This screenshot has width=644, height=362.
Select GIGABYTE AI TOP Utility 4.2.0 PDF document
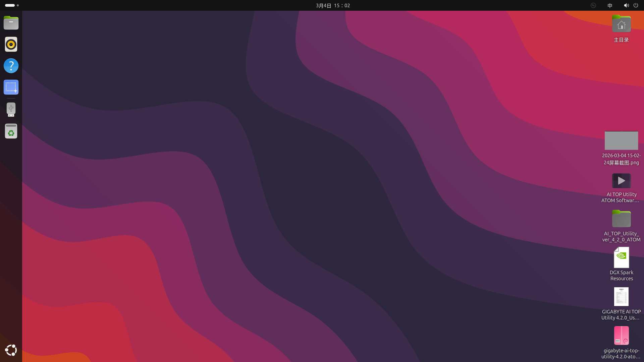point(621,297)
